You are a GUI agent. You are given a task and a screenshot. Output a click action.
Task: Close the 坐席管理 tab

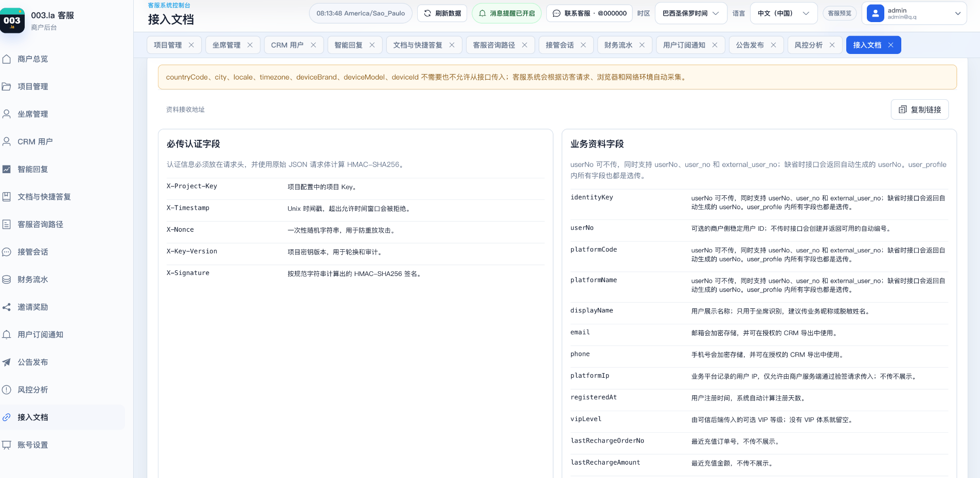250,45
